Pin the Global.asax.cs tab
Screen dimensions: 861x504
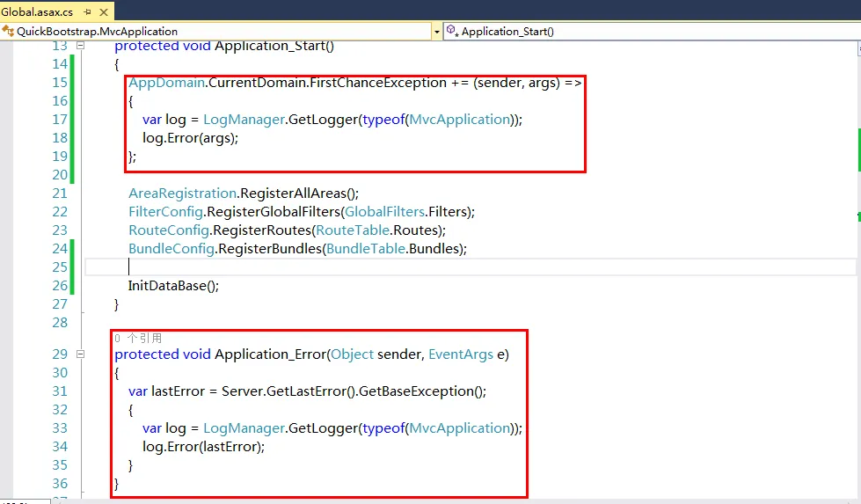tap(87, 11)
